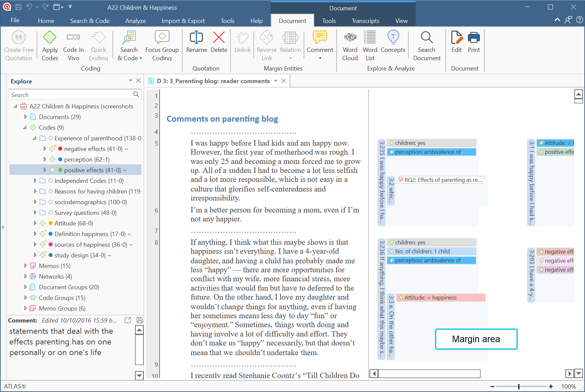
Task: Open the Word List
Action: pos(370,46)
